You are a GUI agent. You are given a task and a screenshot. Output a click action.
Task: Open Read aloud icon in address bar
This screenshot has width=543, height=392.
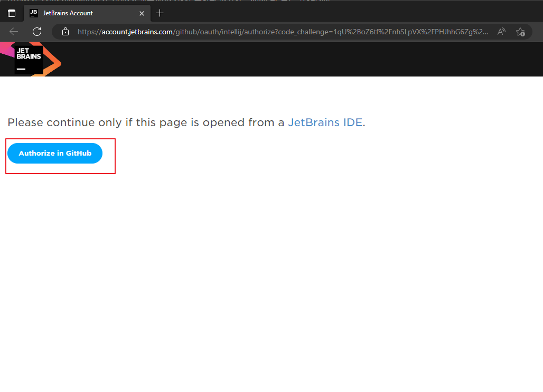(501, 32)
